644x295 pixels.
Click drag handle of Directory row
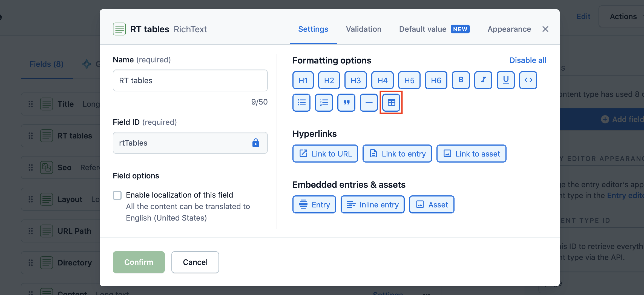[31, 263]
